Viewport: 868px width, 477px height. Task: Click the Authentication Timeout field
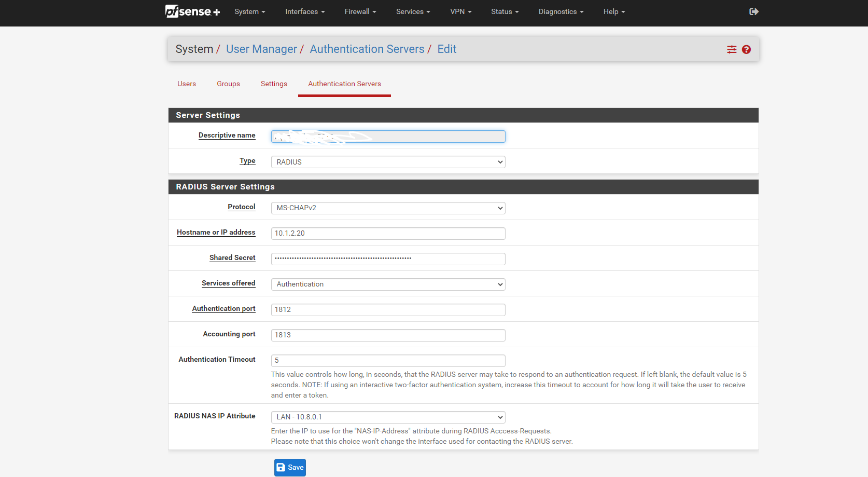pos(388,360)
